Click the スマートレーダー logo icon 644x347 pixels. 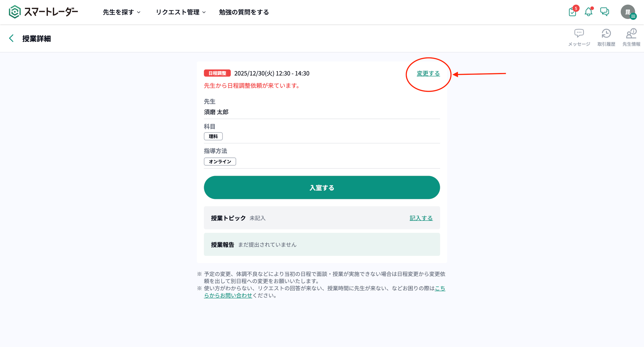(14, 12)
